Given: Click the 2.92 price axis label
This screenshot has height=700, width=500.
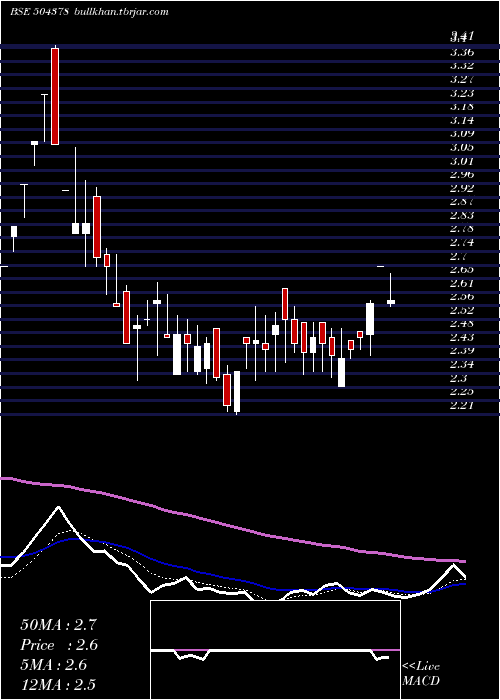Looking at the screenshot, I should [462, 188].
